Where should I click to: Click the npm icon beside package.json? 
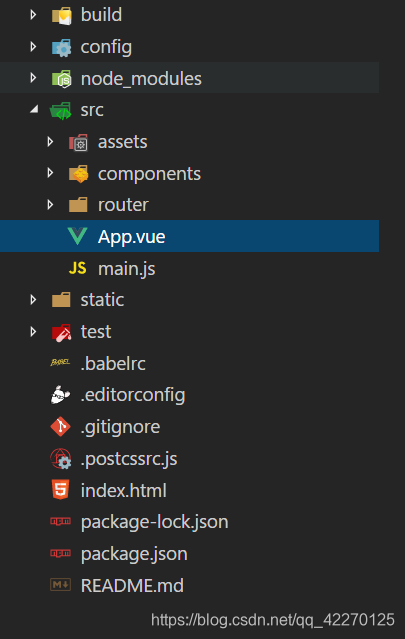[60, 553]
